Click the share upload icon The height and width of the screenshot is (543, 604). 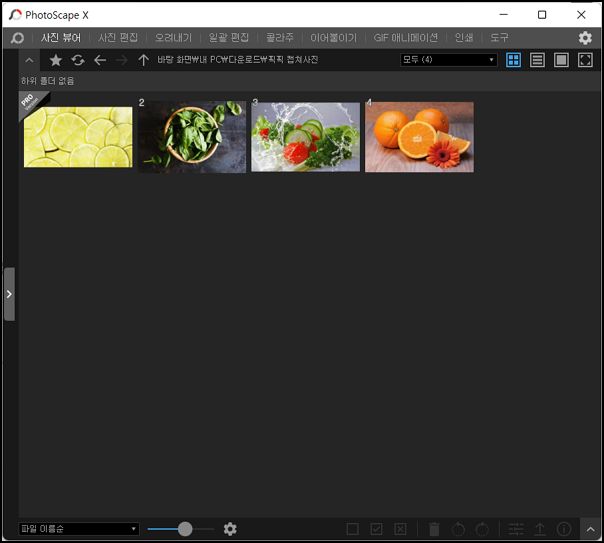540,529
